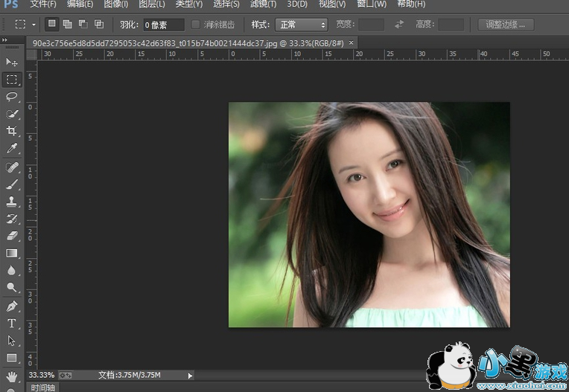
Task: Open the 样式 style dropdown
Action: 301,25
